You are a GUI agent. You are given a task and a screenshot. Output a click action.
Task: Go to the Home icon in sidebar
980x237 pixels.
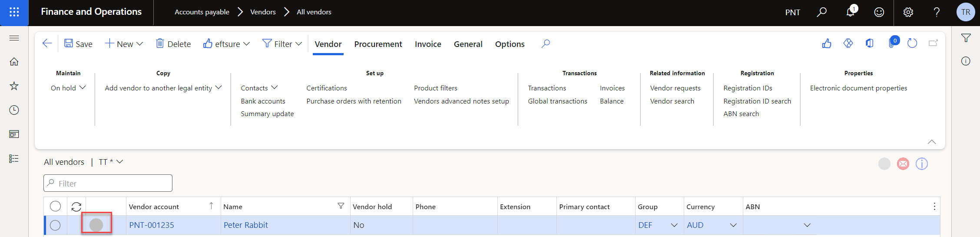click(14, 62)
